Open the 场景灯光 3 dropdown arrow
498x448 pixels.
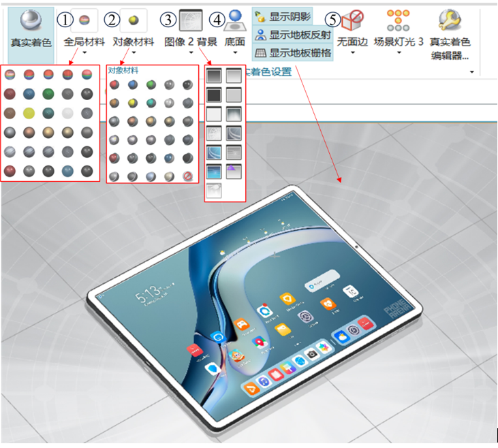tap(399, 52)
